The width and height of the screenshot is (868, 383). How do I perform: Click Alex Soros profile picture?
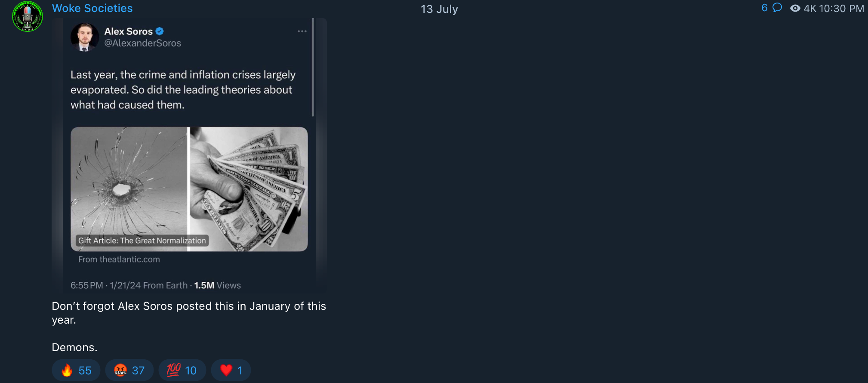(x=85, y=37)
